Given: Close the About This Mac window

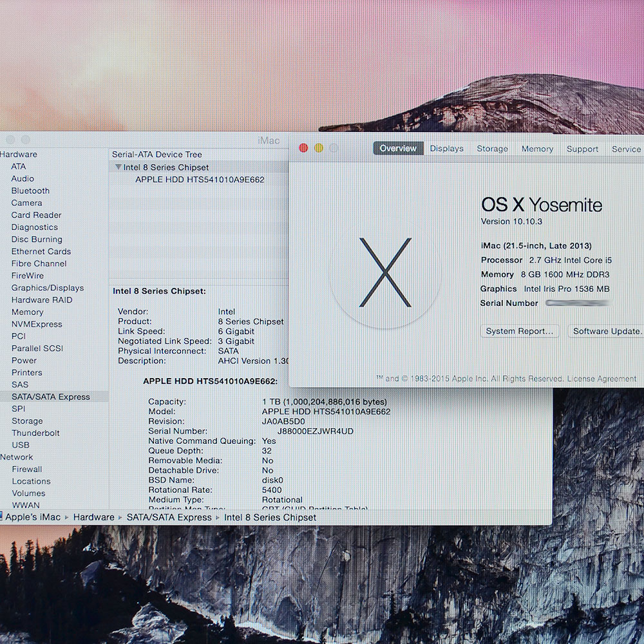Looking at the screenshot, I should tap(303, 148).
